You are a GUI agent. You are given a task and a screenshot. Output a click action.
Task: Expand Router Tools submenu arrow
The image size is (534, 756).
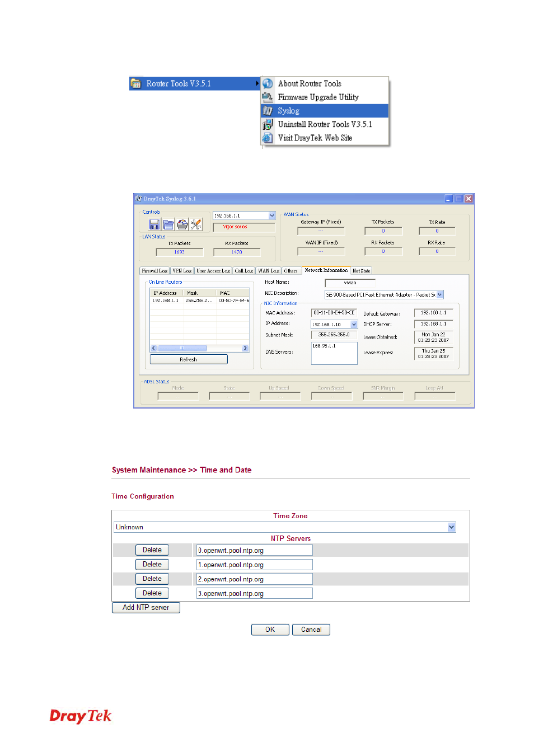pos(257,83)
